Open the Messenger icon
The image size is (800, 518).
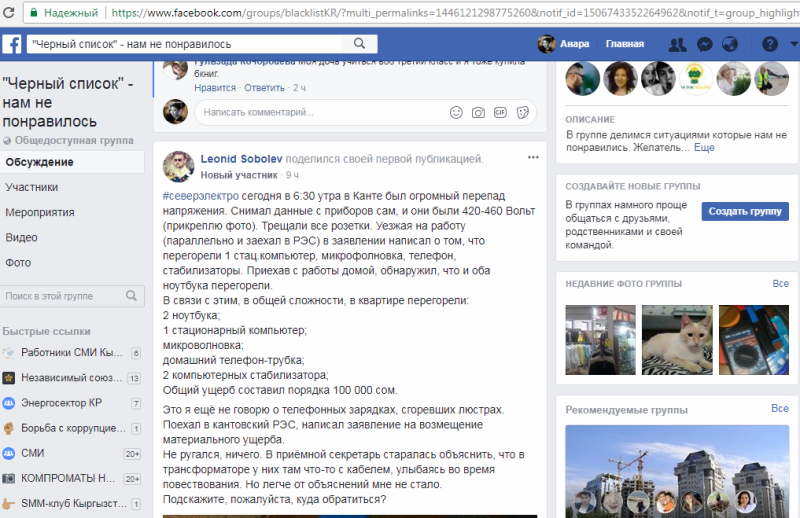pyautogui.click(x=704, y=44)
